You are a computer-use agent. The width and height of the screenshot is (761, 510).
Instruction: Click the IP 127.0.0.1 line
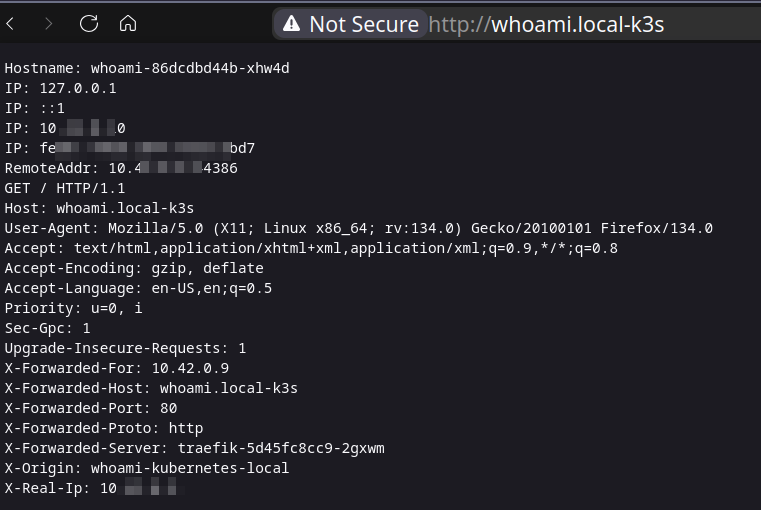pyautogui.click(x=61, y=88)
